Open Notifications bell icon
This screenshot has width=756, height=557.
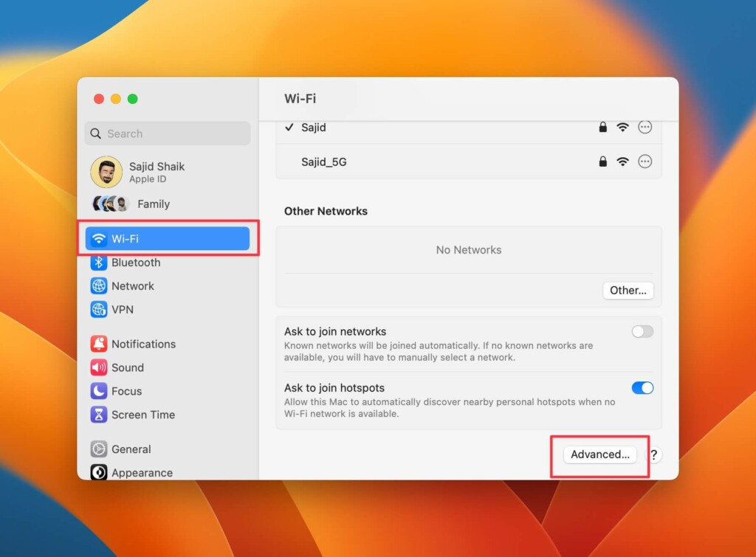pyautogui.click(x=99, y=344)
